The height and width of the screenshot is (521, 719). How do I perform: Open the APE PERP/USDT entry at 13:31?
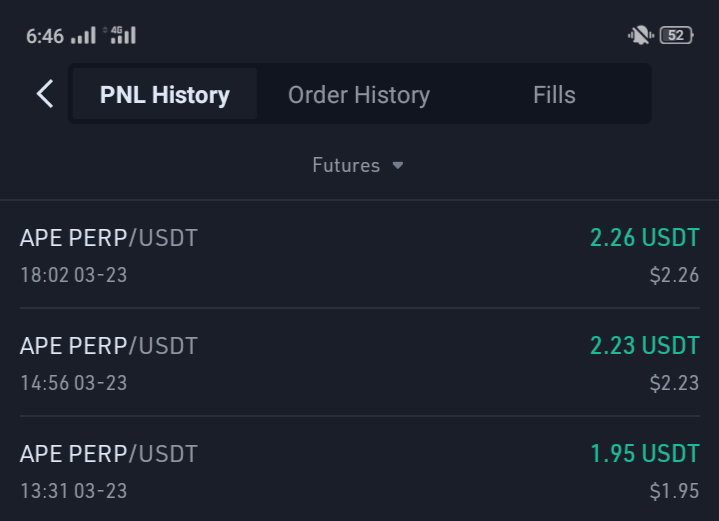[360, 470]
